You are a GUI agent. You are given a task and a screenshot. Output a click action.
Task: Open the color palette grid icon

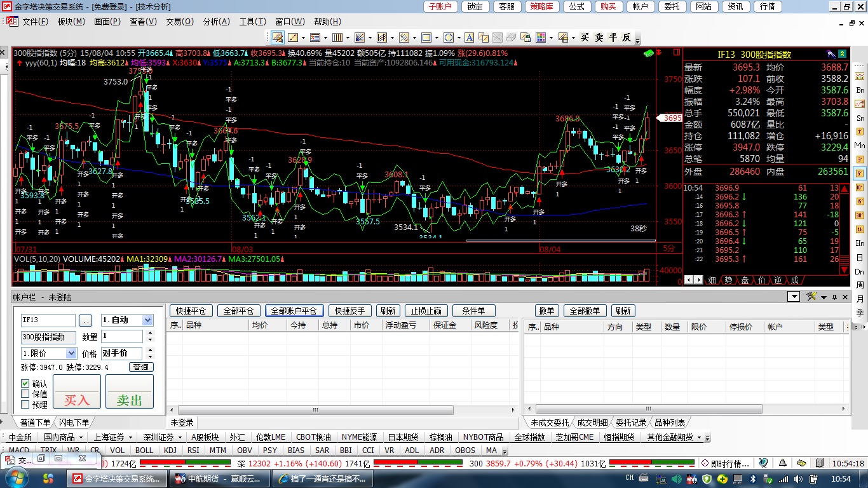tap(541, 37)
